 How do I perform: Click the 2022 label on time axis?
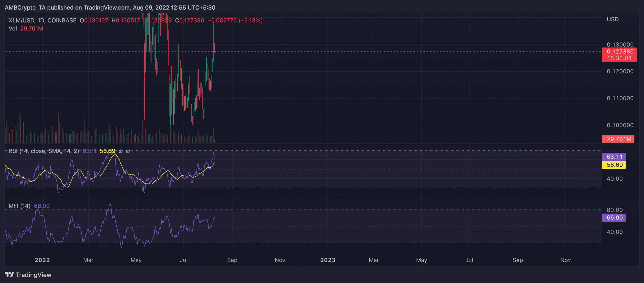[x=42, y=260]
